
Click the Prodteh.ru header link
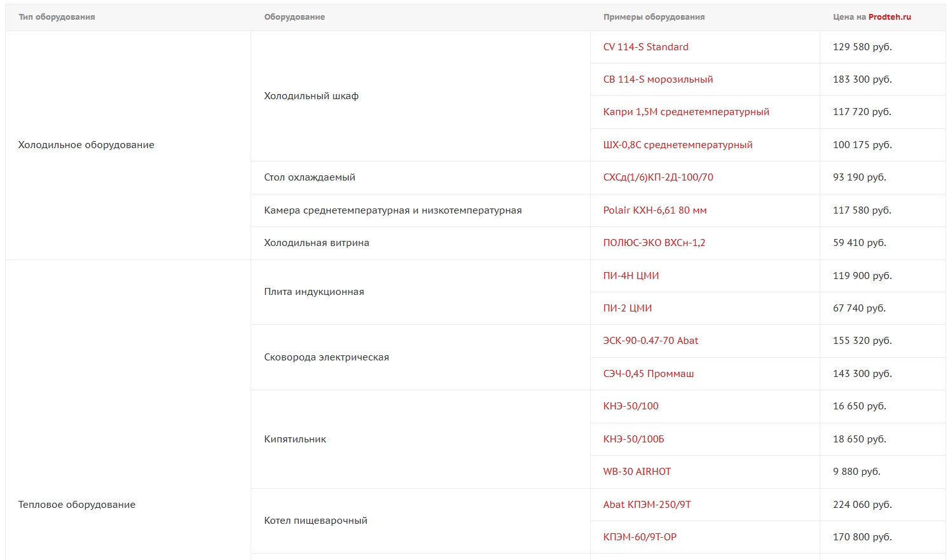889,17
